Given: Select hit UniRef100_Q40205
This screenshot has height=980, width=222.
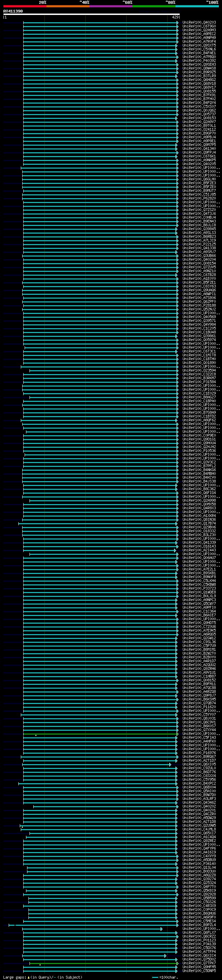Looking at the screenshot, I should point(199,164).
